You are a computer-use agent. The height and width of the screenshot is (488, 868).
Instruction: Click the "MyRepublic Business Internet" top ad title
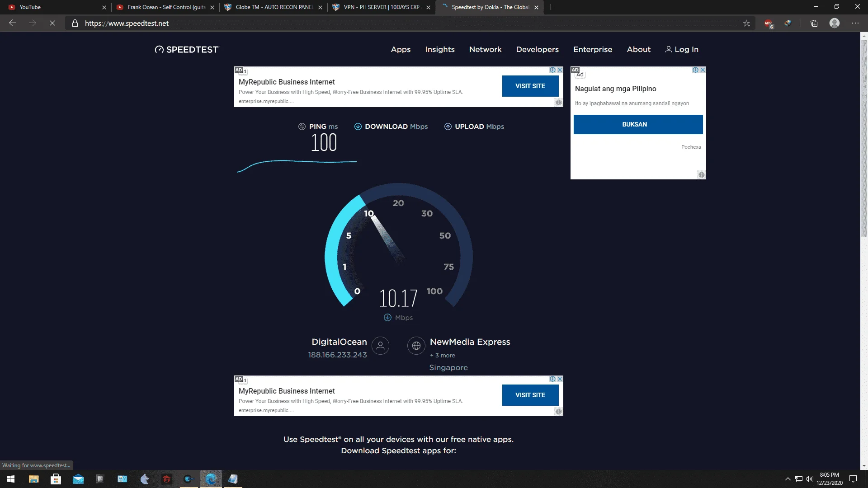(x=287, y=82)
